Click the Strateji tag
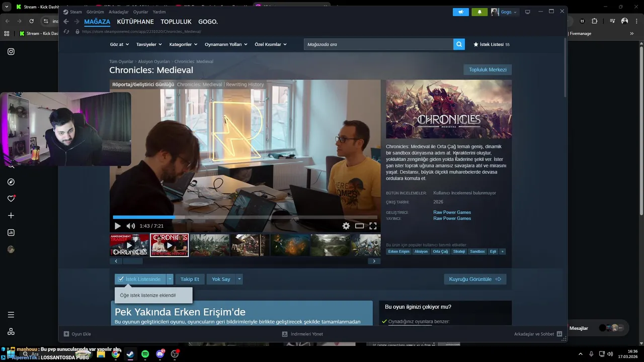644x362 pixels. click(459, 251)
